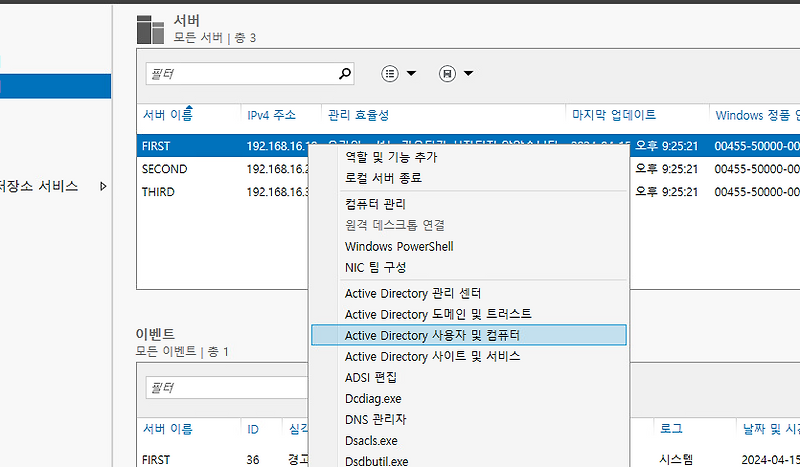
Task: Sort by 마지막 업데이트 column header
Action: tap(614, 115)
